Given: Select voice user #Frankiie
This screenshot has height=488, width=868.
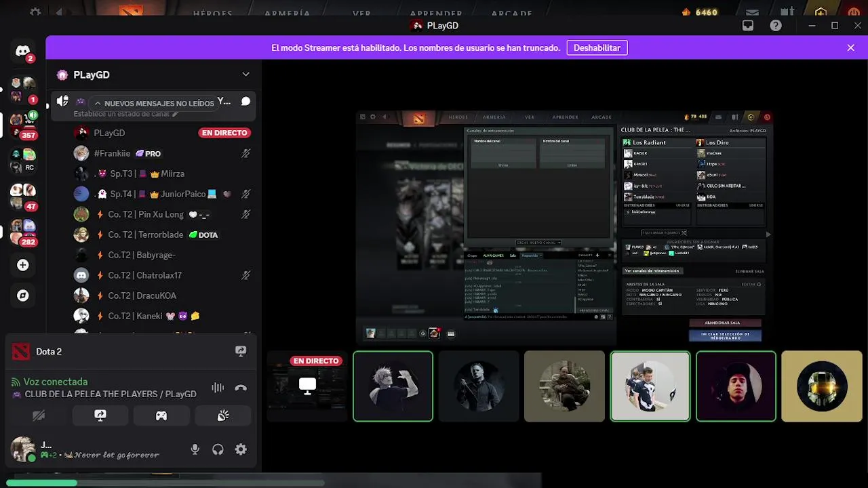Looking at the screenshot, I should tap(162, 153).
